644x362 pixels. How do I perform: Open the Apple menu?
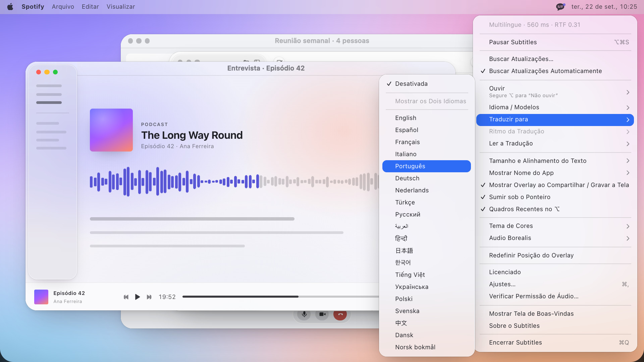pos(10,7)
